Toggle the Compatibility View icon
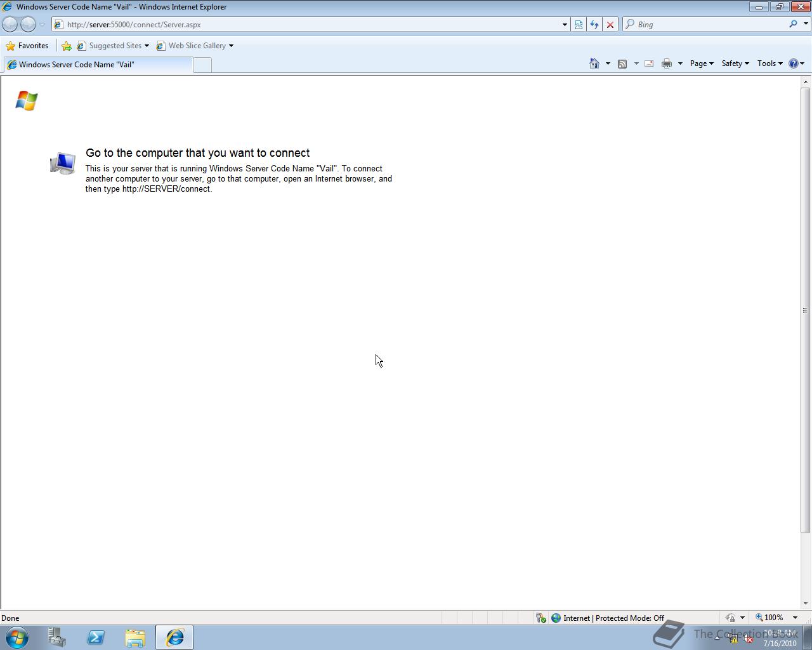 click(579, 25)
